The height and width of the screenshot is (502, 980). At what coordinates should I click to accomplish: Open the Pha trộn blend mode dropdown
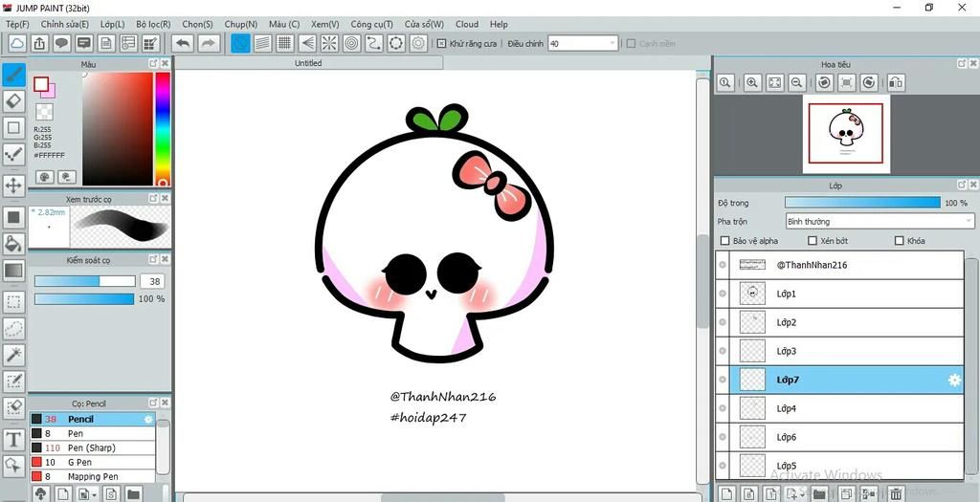(x=880, y=221)
